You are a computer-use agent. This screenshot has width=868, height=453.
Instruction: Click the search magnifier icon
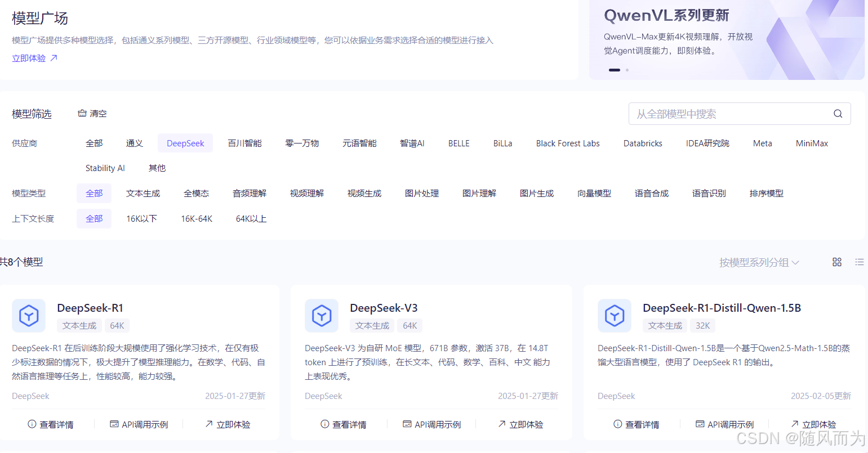pos(838,114)
